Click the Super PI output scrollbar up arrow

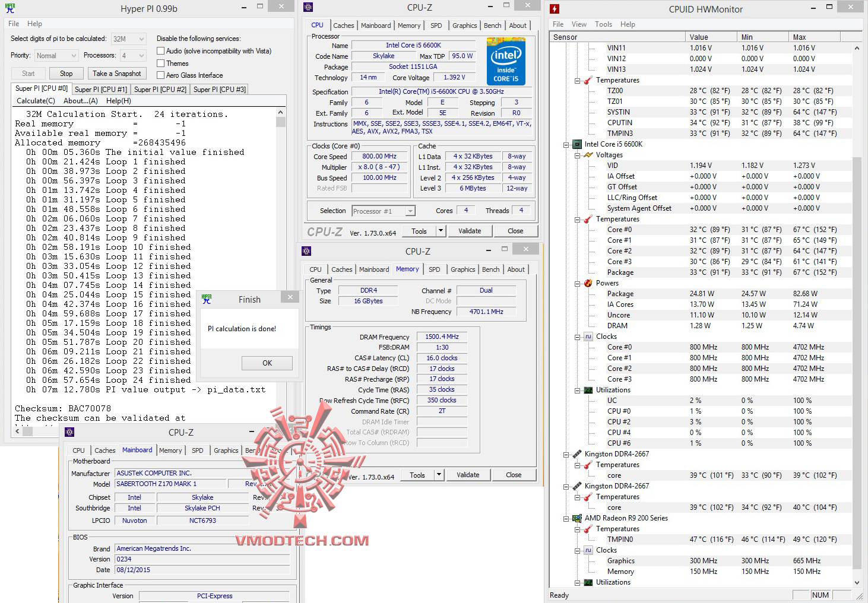pyautogui.click(x=281, y=112)
